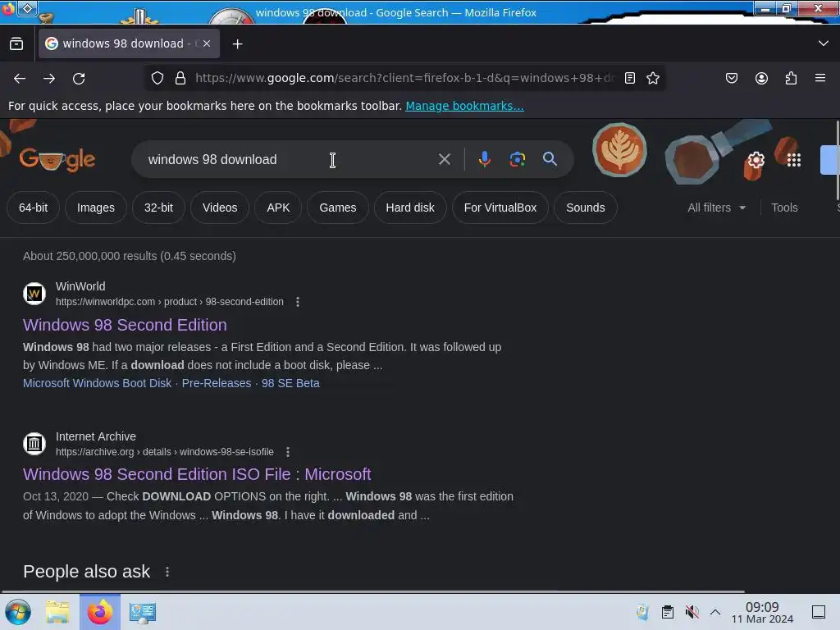
Task: Open the Manage bookmarks link
Action: point(464,106)
